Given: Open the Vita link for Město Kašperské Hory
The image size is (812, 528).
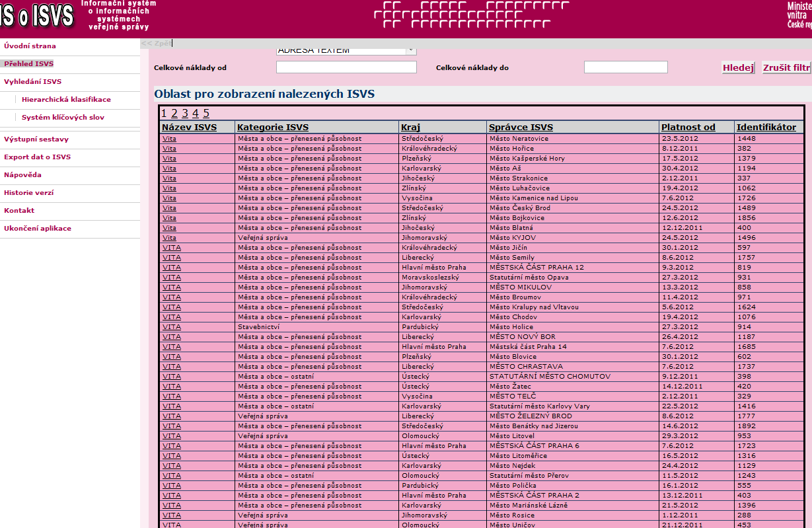Looking at the screenshot, I should [x=169, y=159].
